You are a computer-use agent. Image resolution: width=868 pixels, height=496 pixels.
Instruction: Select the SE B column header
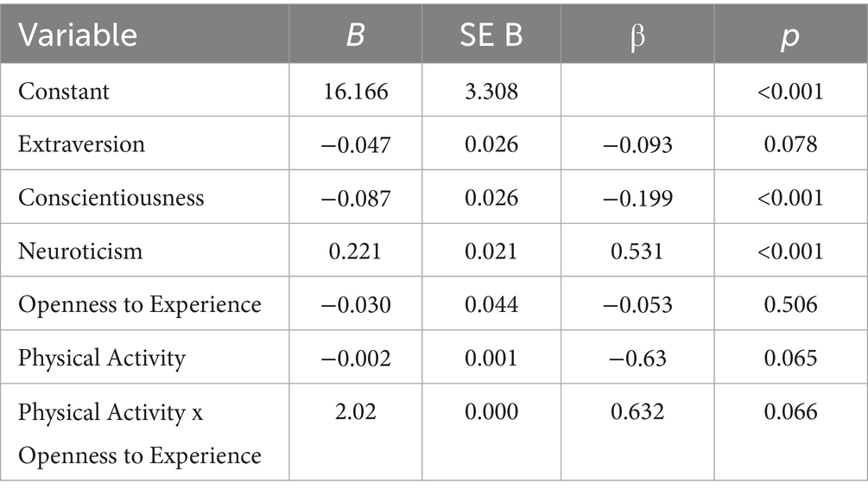pos(491,34)
